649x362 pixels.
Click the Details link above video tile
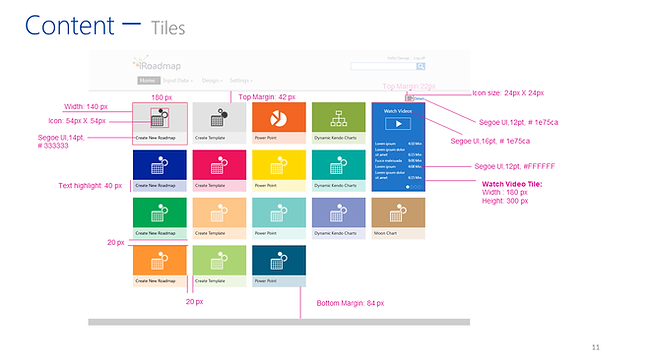pyautogui.click(x=419, y=98)
